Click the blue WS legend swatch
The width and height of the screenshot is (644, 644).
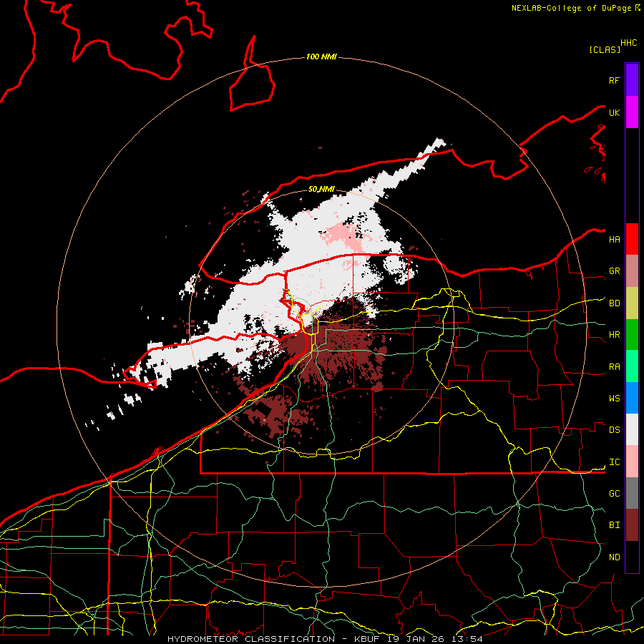(632, 398)
